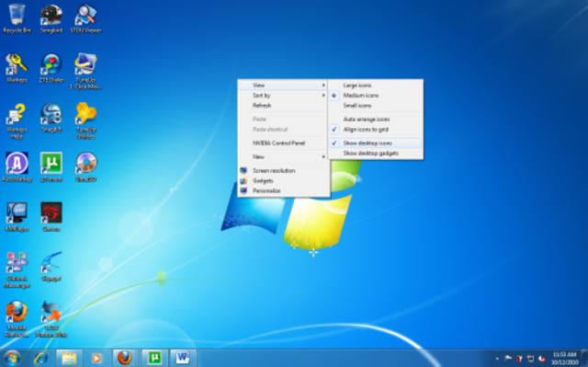
Task: Show hidden tray icons arrow
Action: 497,359
